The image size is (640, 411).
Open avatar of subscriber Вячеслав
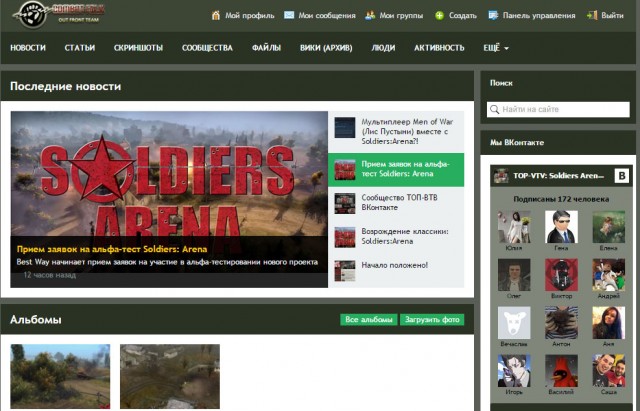coord(514,323)
